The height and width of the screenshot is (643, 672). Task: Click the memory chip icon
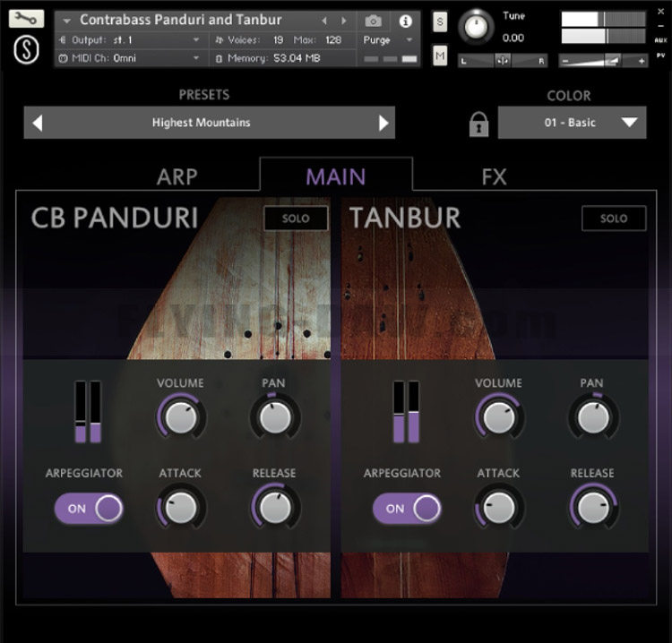(x=219, y=59)
